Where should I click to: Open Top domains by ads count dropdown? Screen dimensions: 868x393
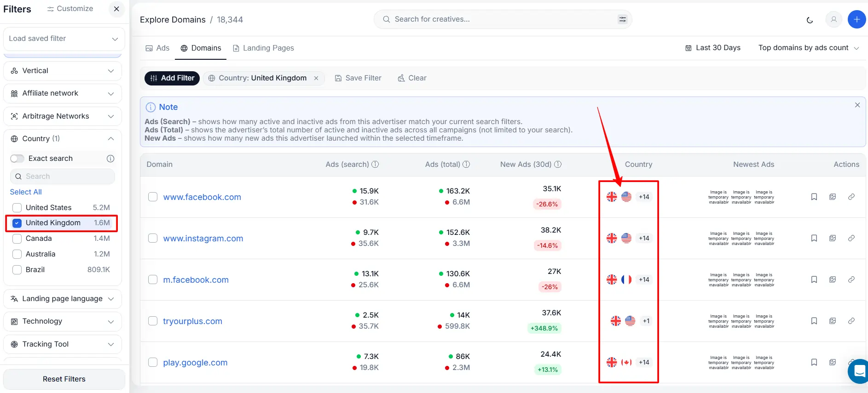pos(809,48)
